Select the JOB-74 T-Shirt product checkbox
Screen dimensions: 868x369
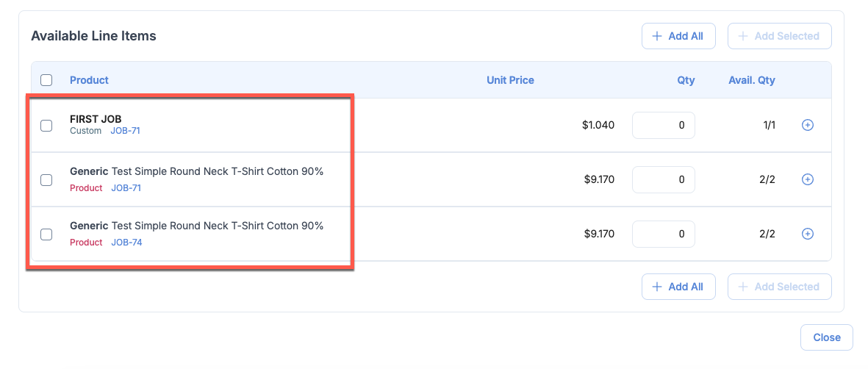point(46,234)
